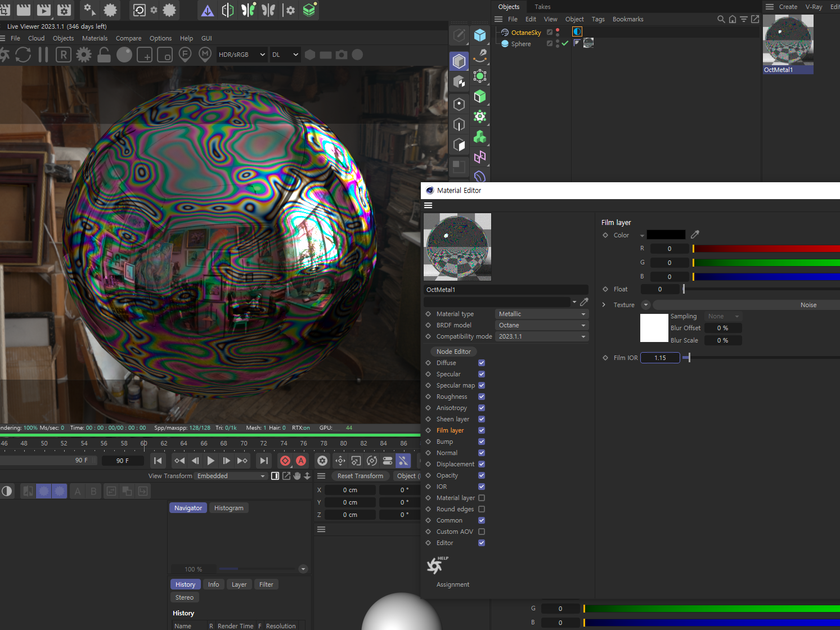840x630 pixels.
Task: Open the DL kernel dropdown
Action: pos(285,55)
